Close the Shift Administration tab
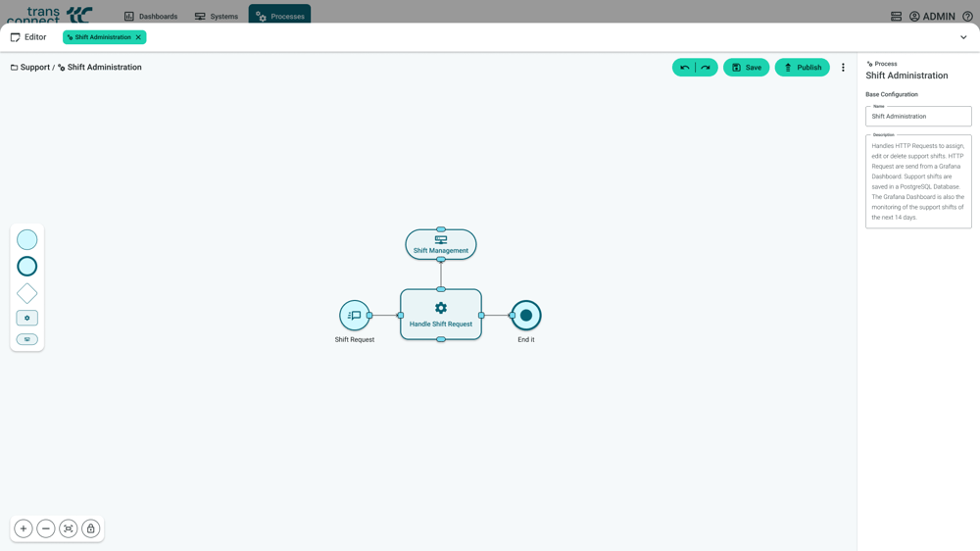The width and height of the screenshot is (980, 551). point(139,37)
